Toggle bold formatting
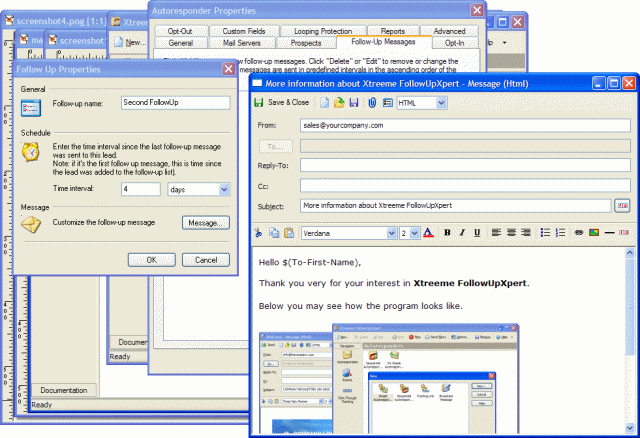640x438 pixels. coord(447,233)
